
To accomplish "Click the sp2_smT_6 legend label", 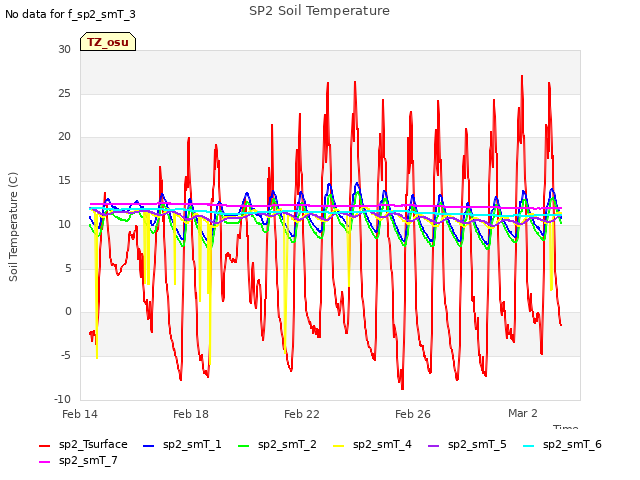I will pyautogui.click(x=572, y=444).
